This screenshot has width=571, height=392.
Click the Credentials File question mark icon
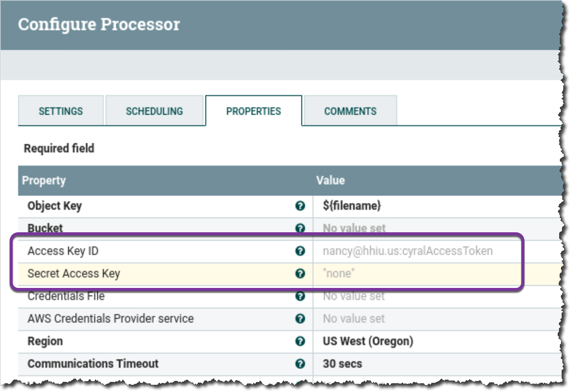pos(301,296)
